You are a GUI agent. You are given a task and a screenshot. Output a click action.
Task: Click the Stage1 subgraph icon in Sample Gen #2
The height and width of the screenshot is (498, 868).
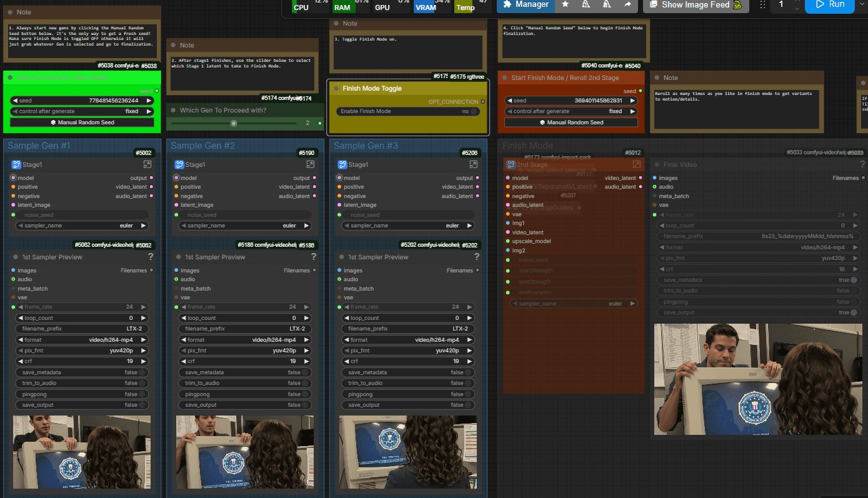179,165
